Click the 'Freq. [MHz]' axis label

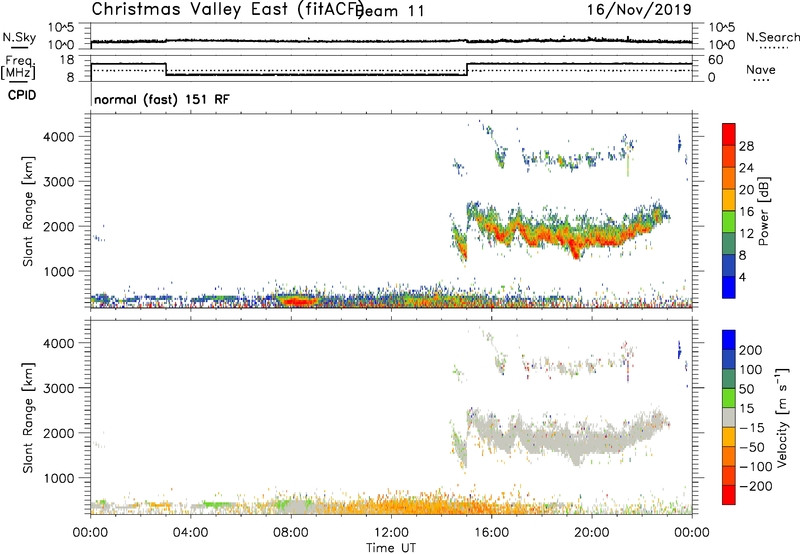(x=18, y=67)
